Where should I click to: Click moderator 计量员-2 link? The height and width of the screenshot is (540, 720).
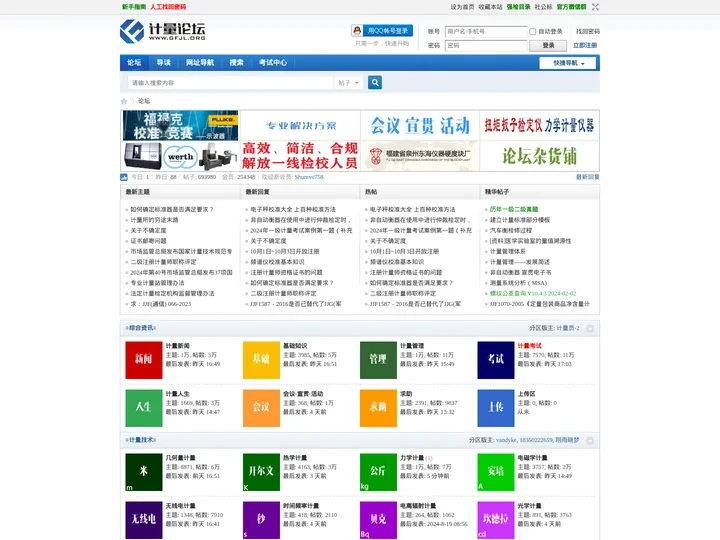click(x=568, y=328)
